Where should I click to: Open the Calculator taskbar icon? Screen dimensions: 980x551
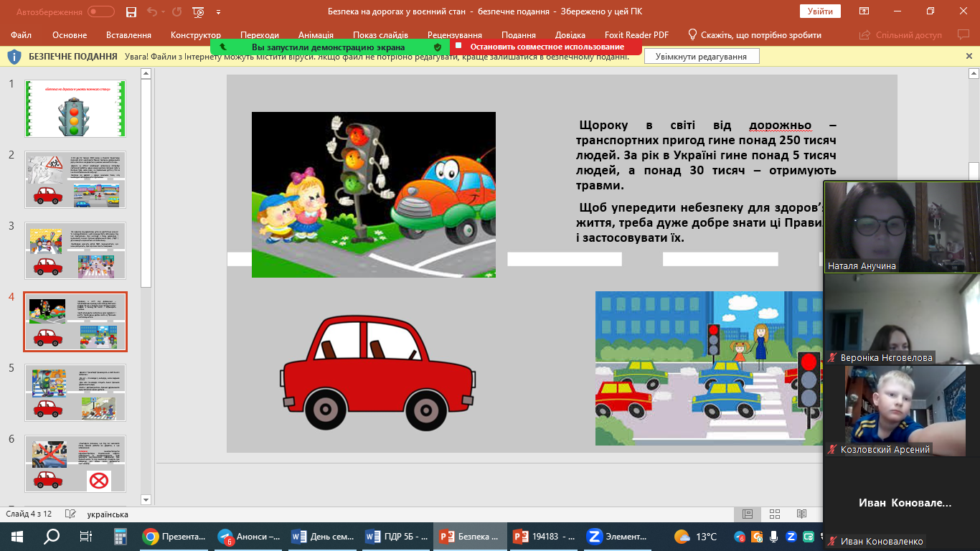click(x=121, y=536)
